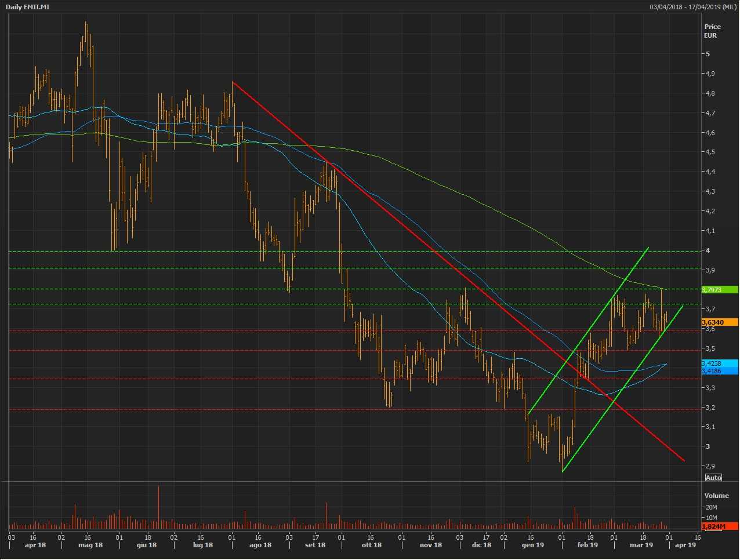Select the orange 3,6340 last price tag
740x560 pixels.
pyautogui.click(x=719, y=322)
